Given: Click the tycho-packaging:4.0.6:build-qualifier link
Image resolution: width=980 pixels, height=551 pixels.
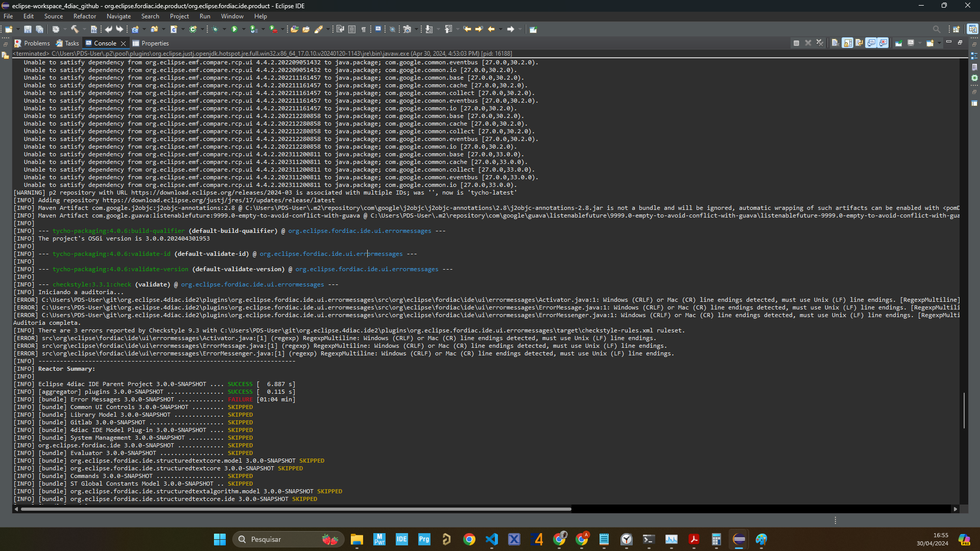Looking at the screenshot, I should pyautogui.click(x=118, y=231).
